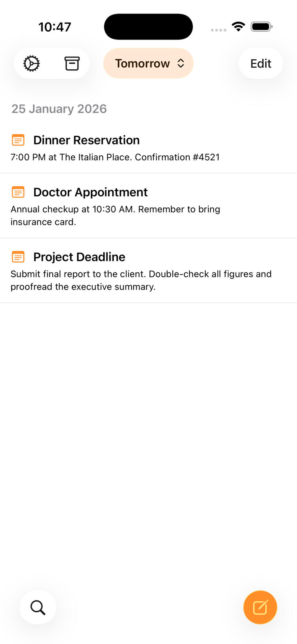Open the archive box icon

pos(72,63)
